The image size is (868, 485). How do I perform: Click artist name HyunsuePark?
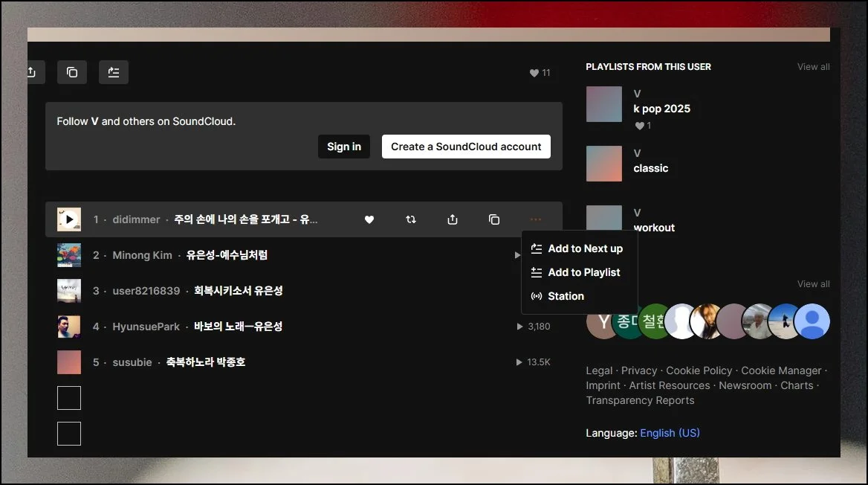click(146, 327)
